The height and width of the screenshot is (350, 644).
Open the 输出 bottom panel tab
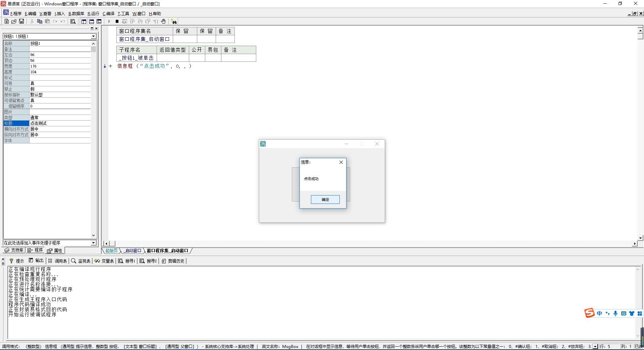(36, 261)
